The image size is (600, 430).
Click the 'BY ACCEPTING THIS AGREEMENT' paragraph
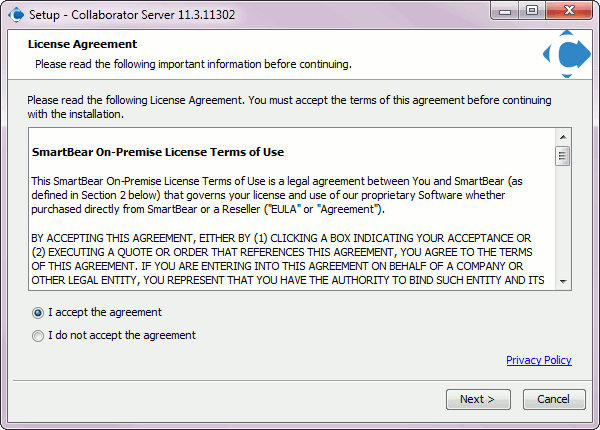[x=288, y=259]
